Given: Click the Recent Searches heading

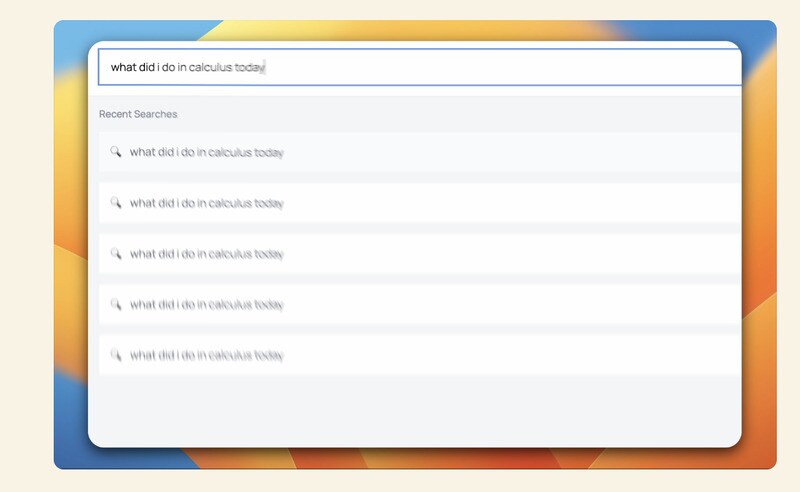Looking at the screenshot, I should (x=138, y=114).
